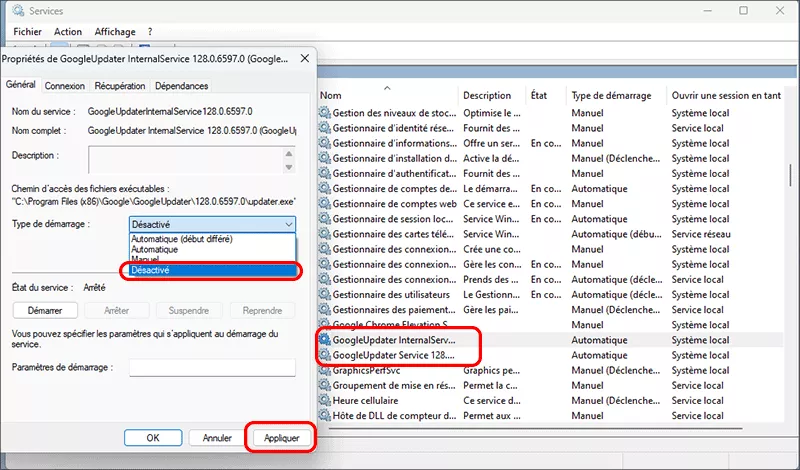The width and height of the screenshot is (800, 470).
Task: Select Gestionnaire des cartes télé... service
Action: (550, 234)
